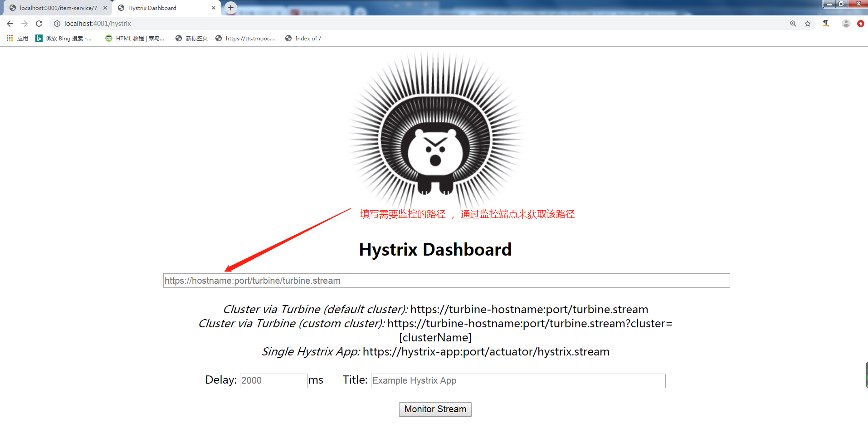Click the 'Single Hystrix App:' example text
The width and height of the screenshot is (868, 444).
pos(311,351)
